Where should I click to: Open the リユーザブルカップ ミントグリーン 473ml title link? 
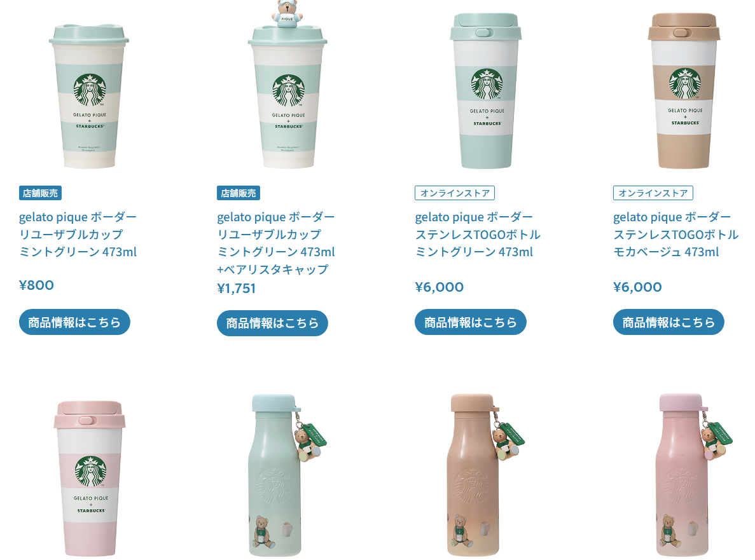click(x=78, y=235)
